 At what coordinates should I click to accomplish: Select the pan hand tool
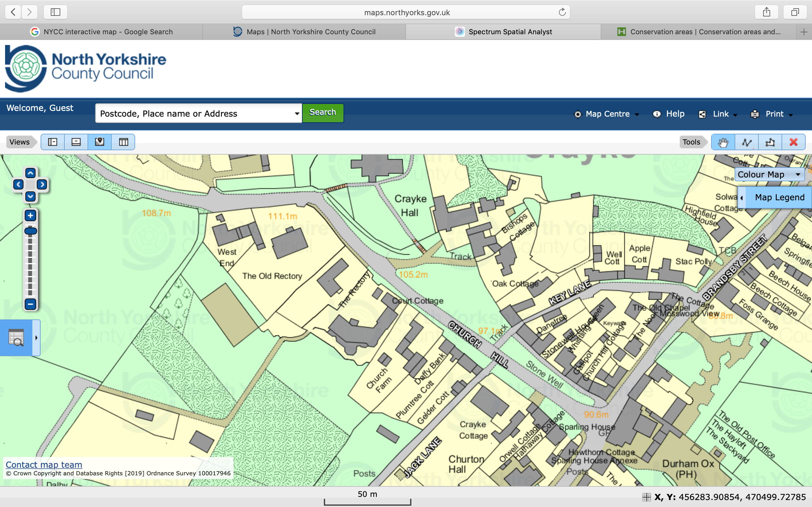pos(723,142)
